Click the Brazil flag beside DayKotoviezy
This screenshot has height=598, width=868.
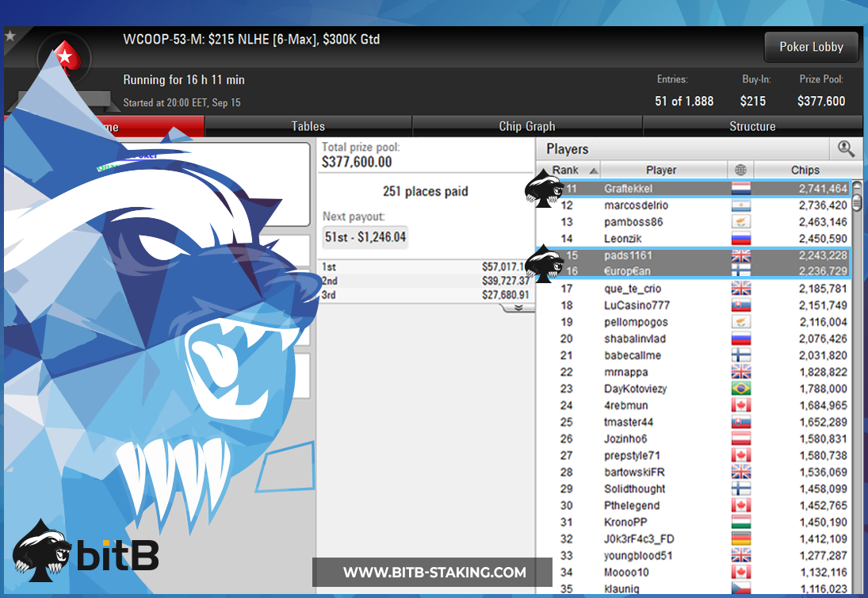pos(740,389)
